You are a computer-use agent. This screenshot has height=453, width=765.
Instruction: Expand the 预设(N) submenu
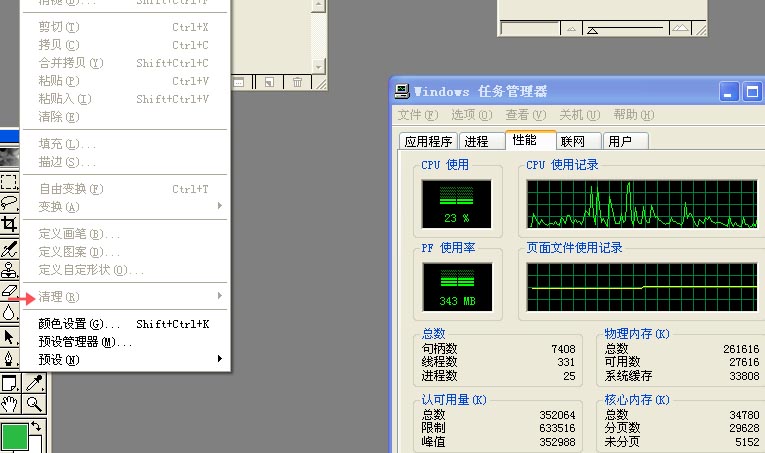[x=125, y=360]
